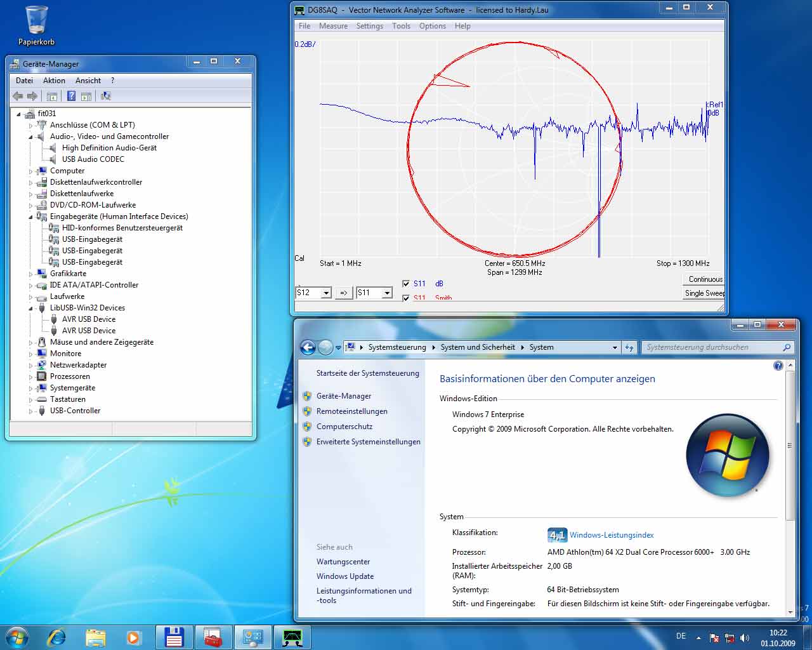
Task: Open the Settings menu in the VNA software
Action: pos(370,26)
